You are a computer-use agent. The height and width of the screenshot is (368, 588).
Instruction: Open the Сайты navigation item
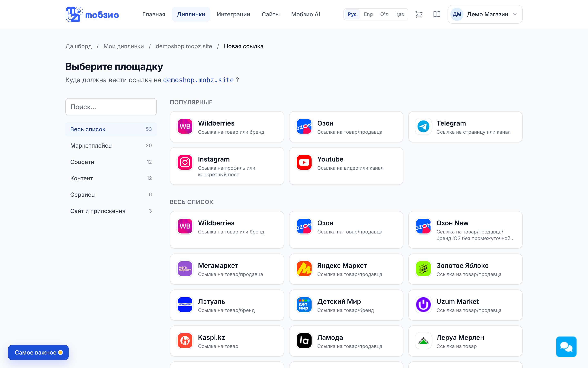(271, 14)
